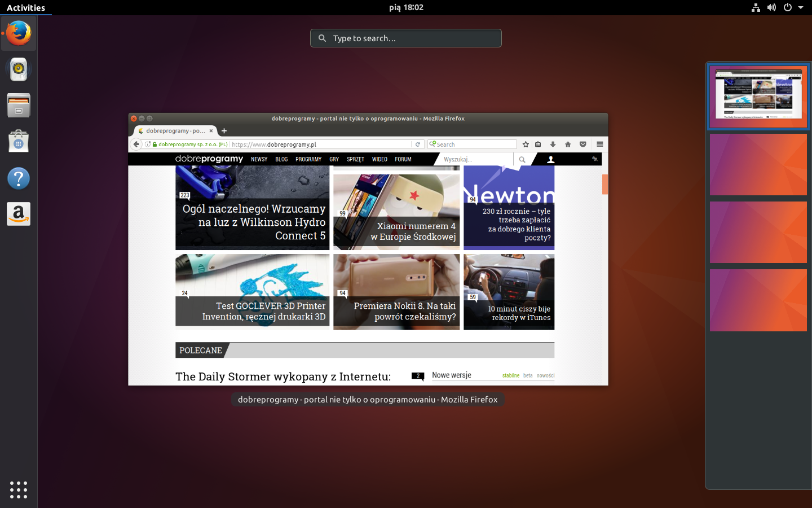Click the URL bar with www.dobreprogramy.pl

point(321,144)
